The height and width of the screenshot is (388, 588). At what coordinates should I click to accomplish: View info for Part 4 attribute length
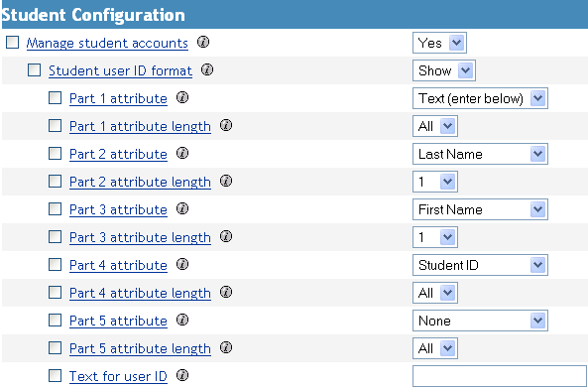tap(226, 292)
